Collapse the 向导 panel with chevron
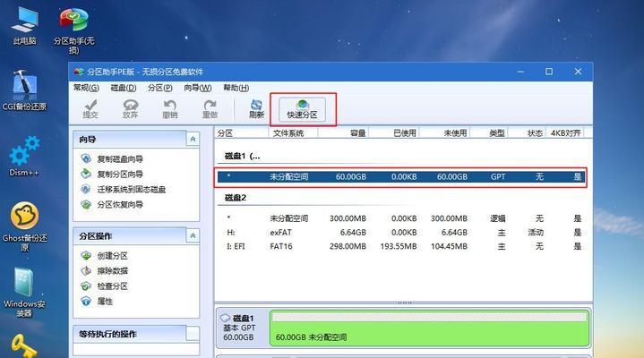The height and width of the screenshot is (358, 644). click(193, 140)
